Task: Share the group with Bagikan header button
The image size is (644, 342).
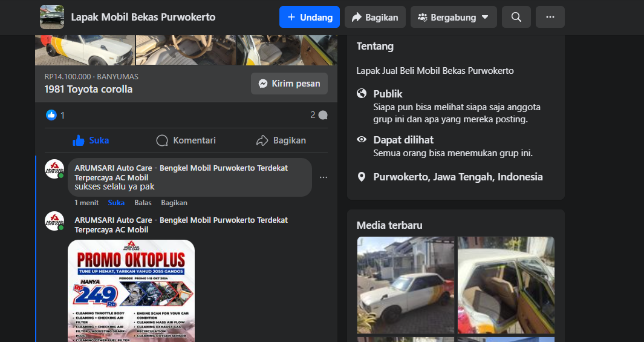Action: [x=375, y=18]
